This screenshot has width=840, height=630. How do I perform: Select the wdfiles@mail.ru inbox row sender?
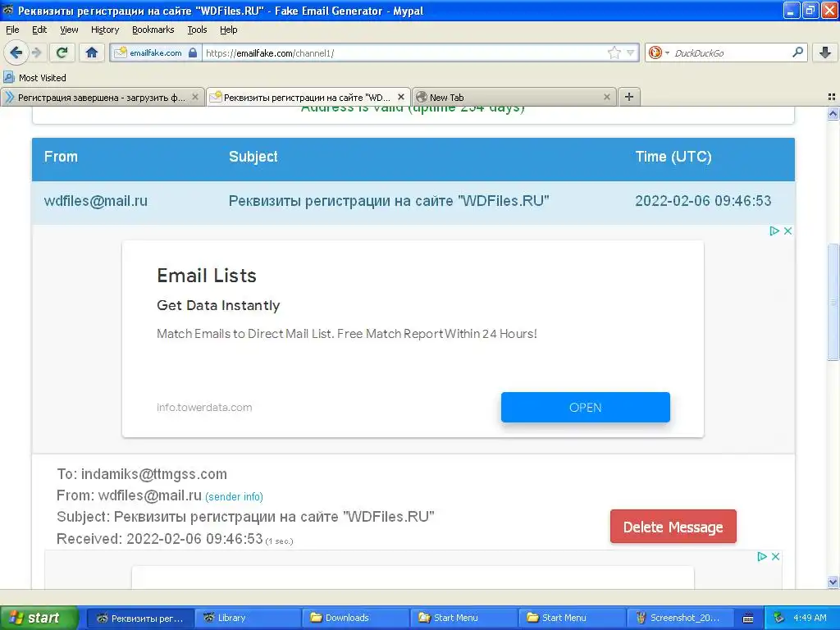pos(96,201)
